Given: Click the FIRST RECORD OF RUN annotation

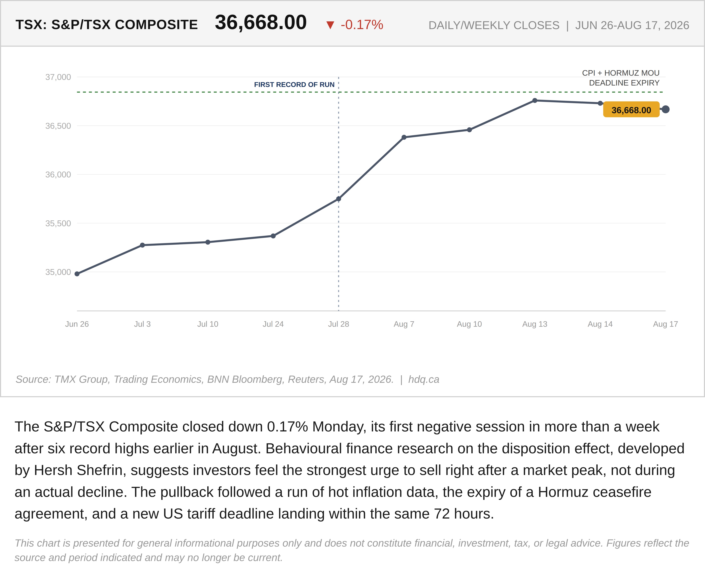Looking at the screenshot, I should (x=294, y=85).
